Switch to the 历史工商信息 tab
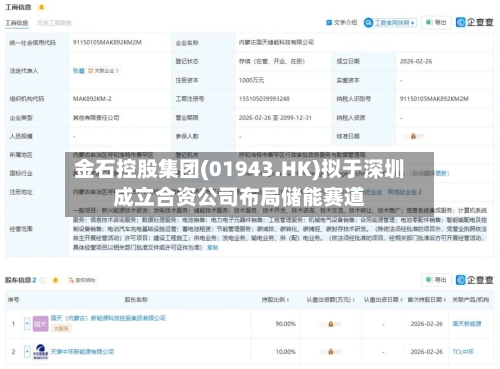The image size is (500, 369). click(54, 23)
